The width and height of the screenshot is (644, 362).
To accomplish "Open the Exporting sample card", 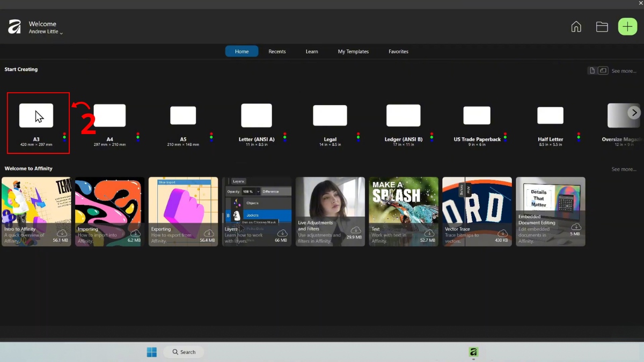I will (x=184, y=211).
